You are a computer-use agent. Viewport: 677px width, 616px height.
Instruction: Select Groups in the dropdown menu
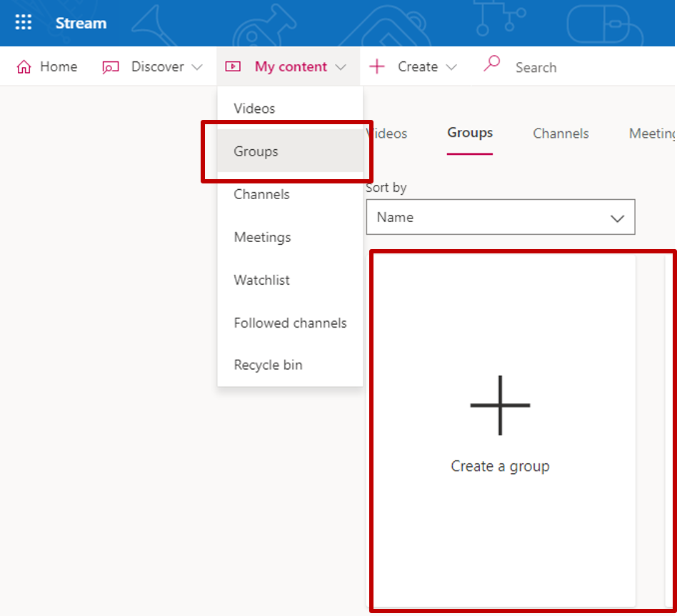pyautogui.click(x=256, y=151)
